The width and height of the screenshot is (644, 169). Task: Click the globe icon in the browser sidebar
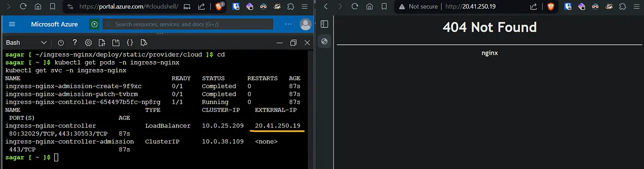324,41
